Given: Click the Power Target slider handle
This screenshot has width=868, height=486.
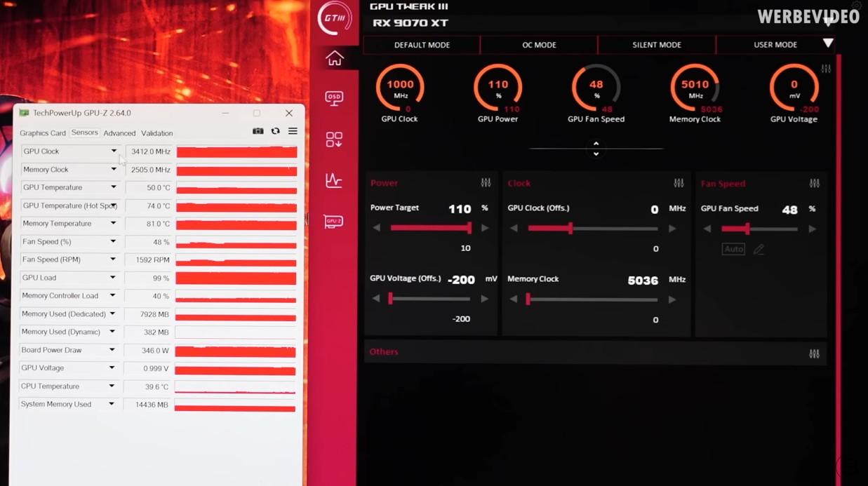Looking at the screenshot, I should [x=469, y=228].
